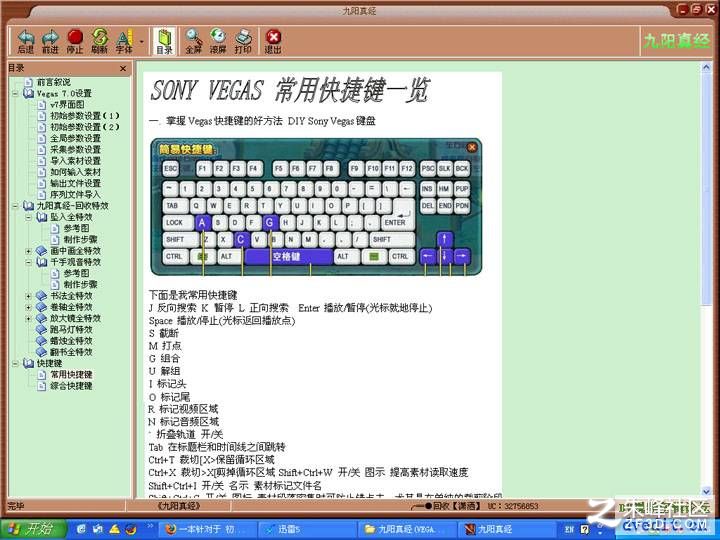This screenshot has height=540, width=720.
Task: Go forward using the 前进 icon
Action: (50, 41)
